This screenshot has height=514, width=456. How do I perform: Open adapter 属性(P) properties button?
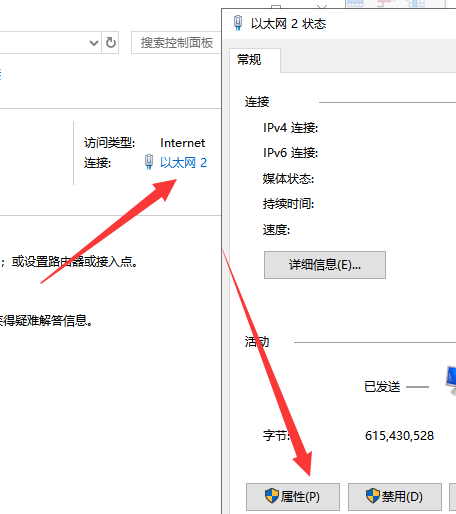pos(293,497)
